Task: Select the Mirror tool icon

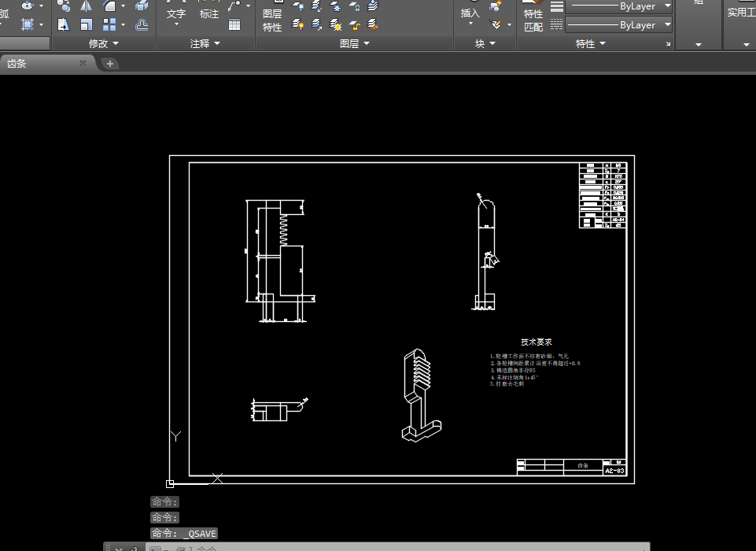Action: [87, 6]
